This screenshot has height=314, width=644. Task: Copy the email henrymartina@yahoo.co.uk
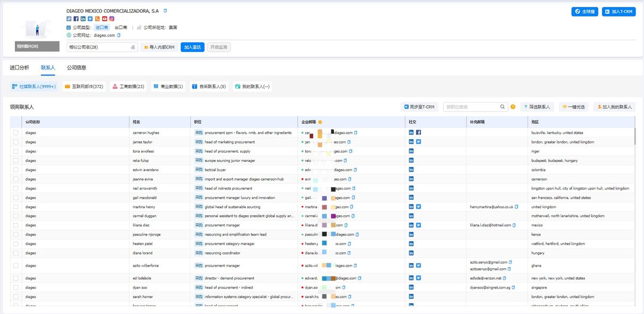coord(517,207)
